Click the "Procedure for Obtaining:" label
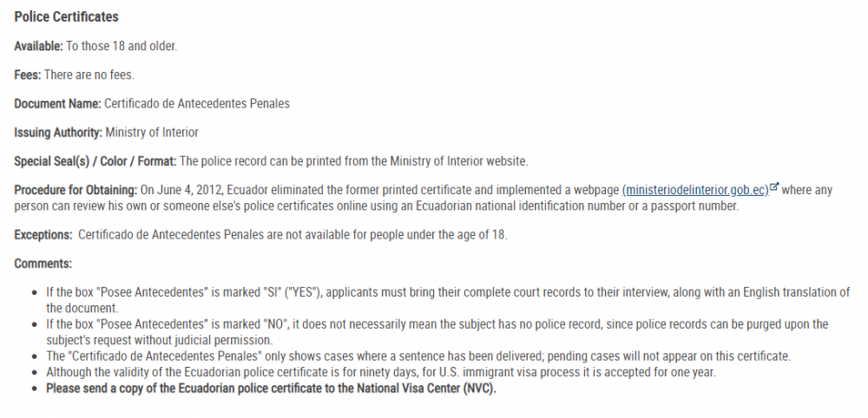This screenshot has width=868, height=418. pyautogui.click(x=76, y=190)
